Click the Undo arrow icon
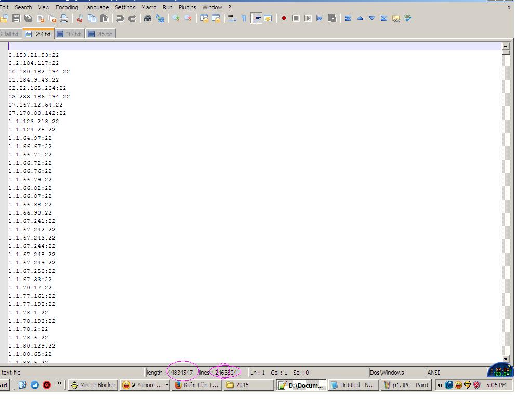532x399 pixels. coord(120,18)
